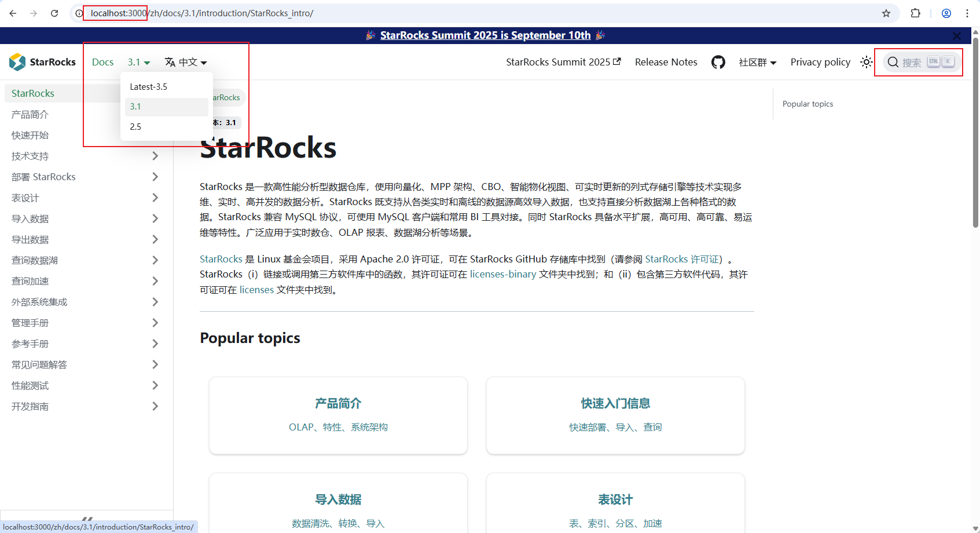Screen dimensions: 980x533
Task: Expand the 导入数据 sidebar chevron
Action: coord(155,218)
